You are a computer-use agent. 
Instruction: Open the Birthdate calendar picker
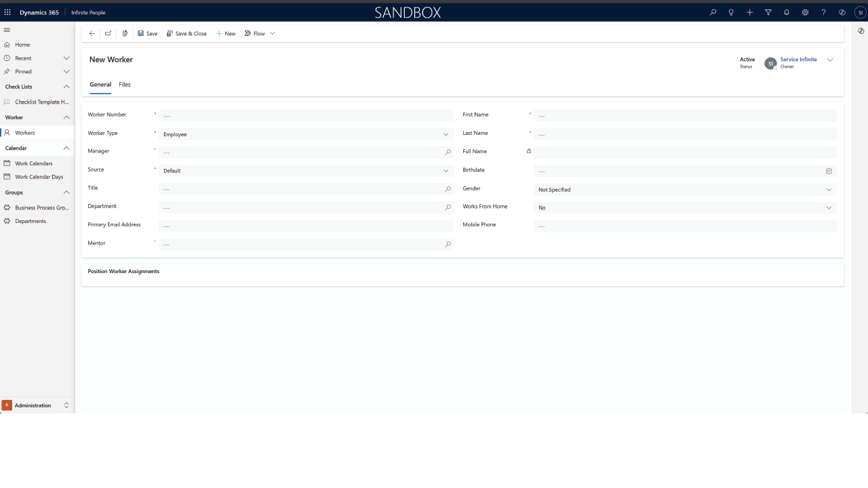829,171
